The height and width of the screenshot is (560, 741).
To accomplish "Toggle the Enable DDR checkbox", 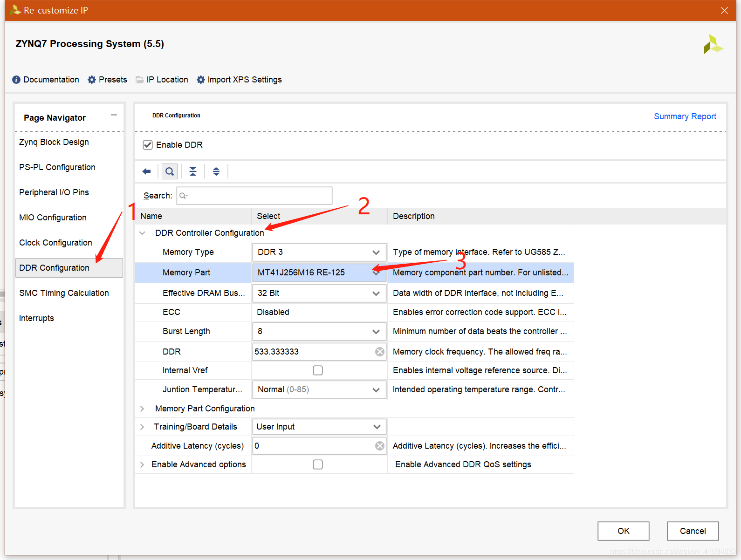I will pos(148,145).
